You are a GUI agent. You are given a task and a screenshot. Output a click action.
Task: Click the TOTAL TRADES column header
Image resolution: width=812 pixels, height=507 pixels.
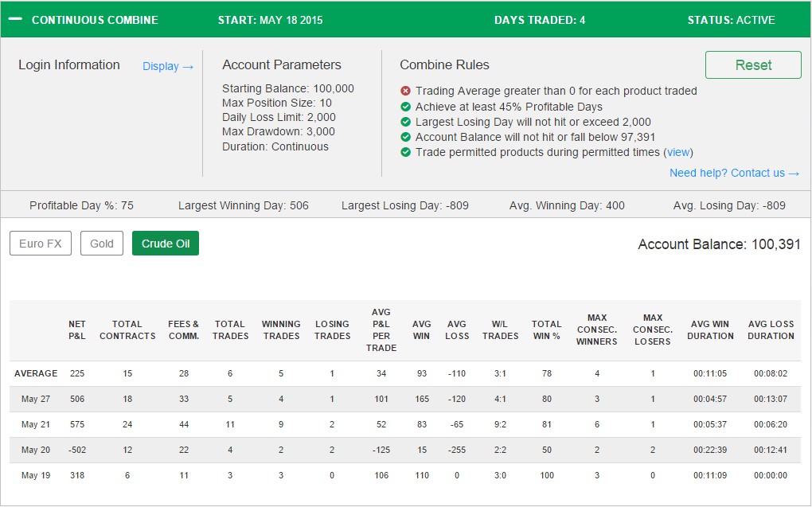tap(230, 330)
